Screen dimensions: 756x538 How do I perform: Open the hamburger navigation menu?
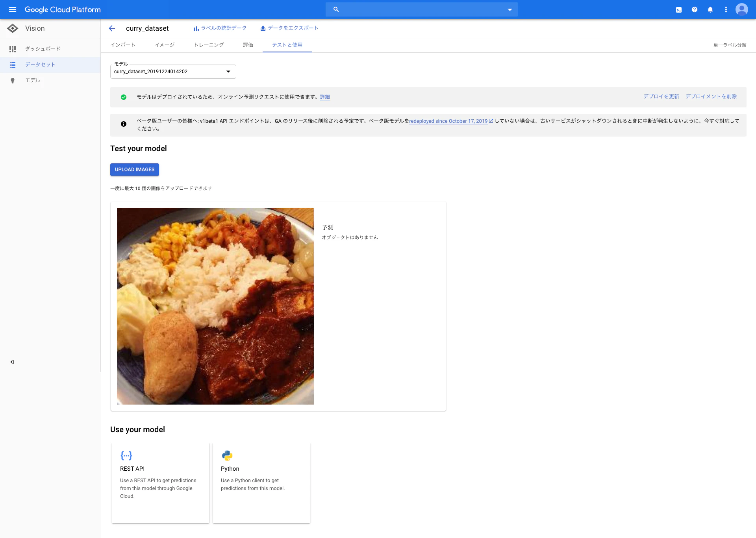point(13,9)
